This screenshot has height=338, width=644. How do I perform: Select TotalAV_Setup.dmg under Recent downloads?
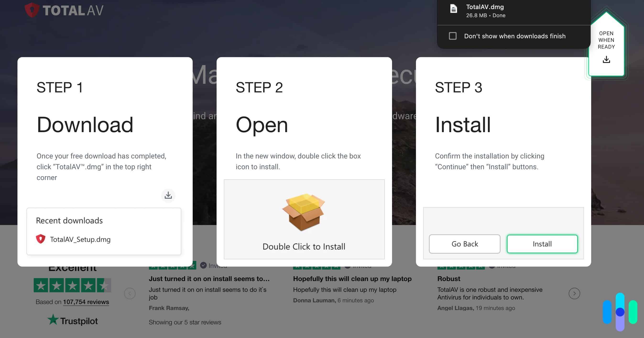tap(80, 239)
